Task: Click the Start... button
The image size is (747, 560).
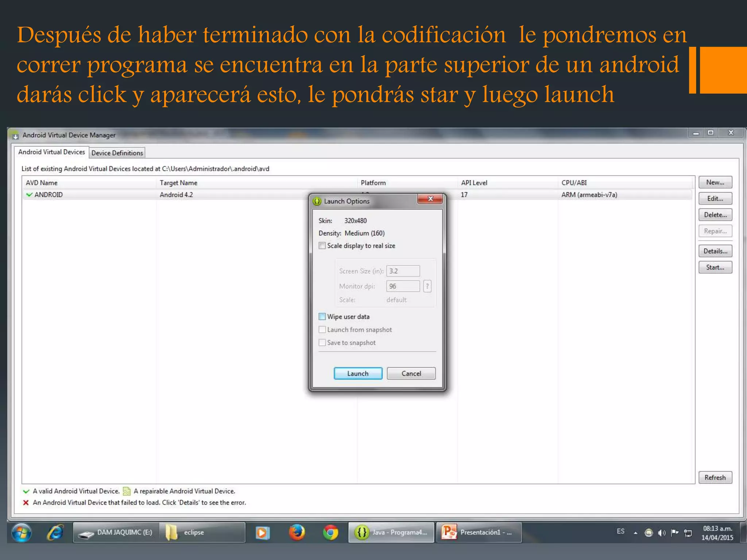Action: point(715,267)
